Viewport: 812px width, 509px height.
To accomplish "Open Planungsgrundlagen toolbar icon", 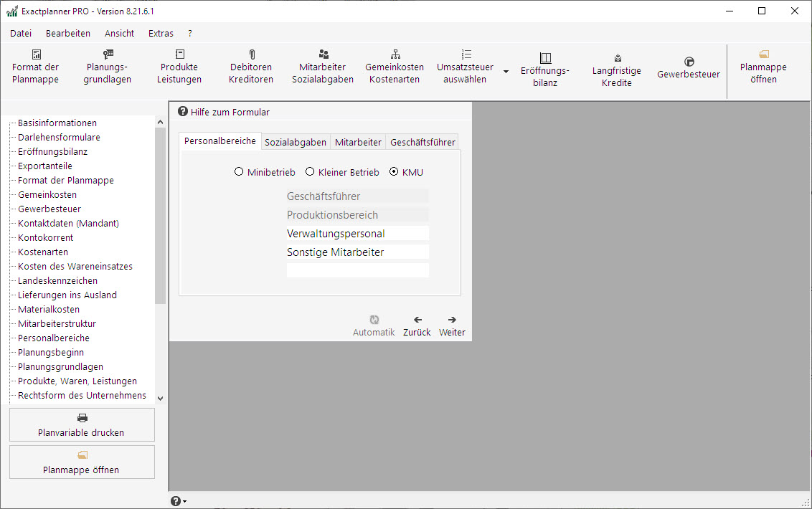I will pos(108,54).
